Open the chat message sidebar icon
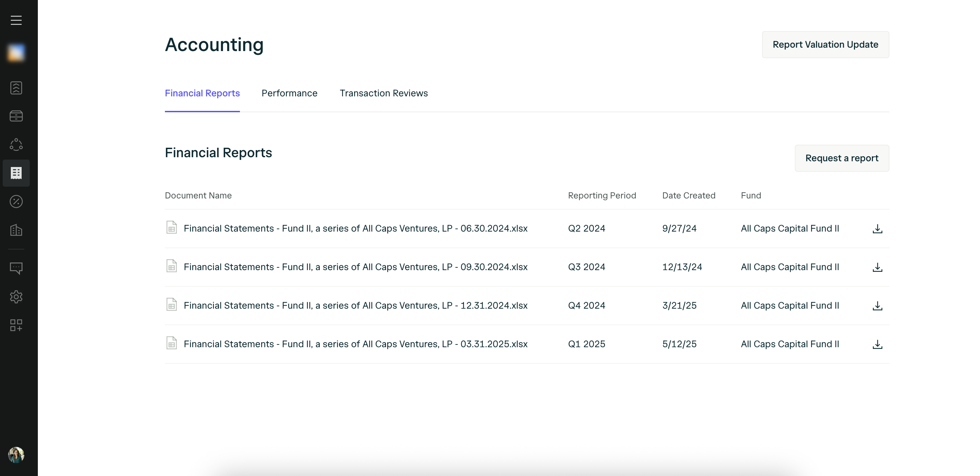Image resolution: width=980 pixels, height=476 pixels. (16, 268)
